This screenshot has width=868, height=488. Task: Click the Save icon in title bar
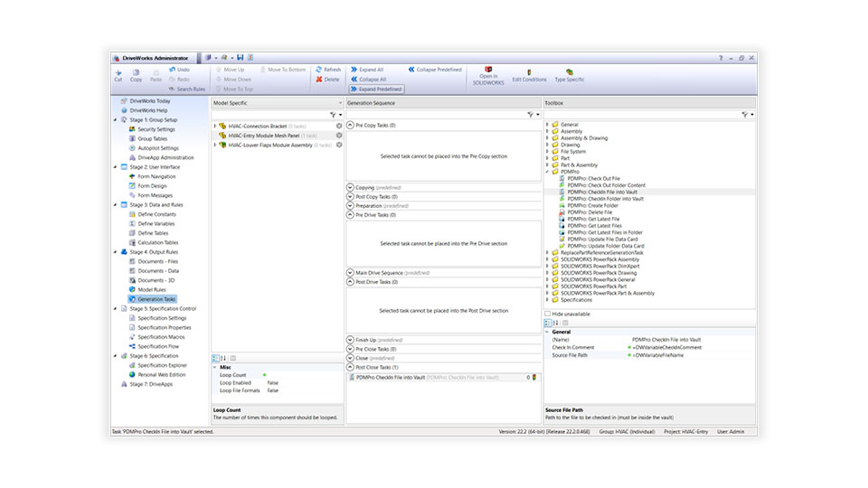(x=241, y=58)
